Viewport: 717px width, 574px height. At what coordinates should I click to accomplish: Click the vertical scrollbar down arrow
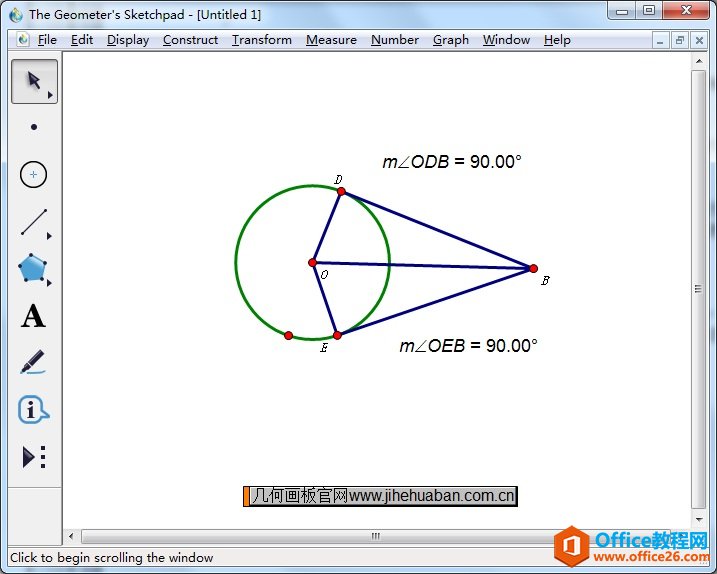(x=699, y=520)
